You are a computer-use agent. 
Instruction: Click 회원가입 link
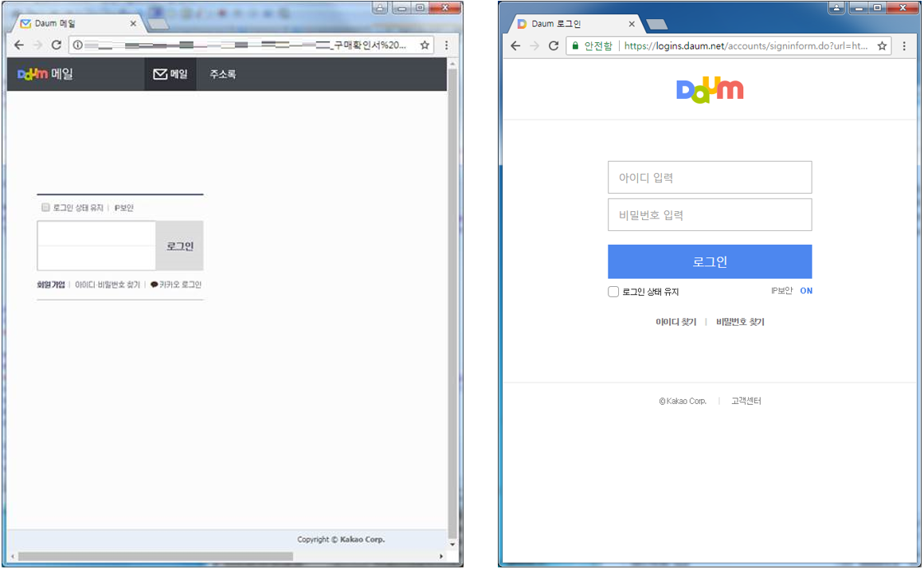click(x=51, y=284)
